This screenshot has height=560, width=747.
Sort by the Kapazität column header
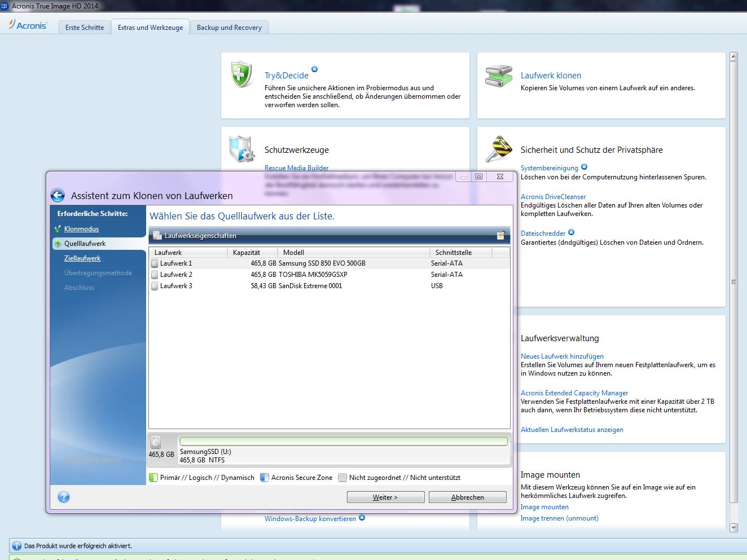coord(252,253)
